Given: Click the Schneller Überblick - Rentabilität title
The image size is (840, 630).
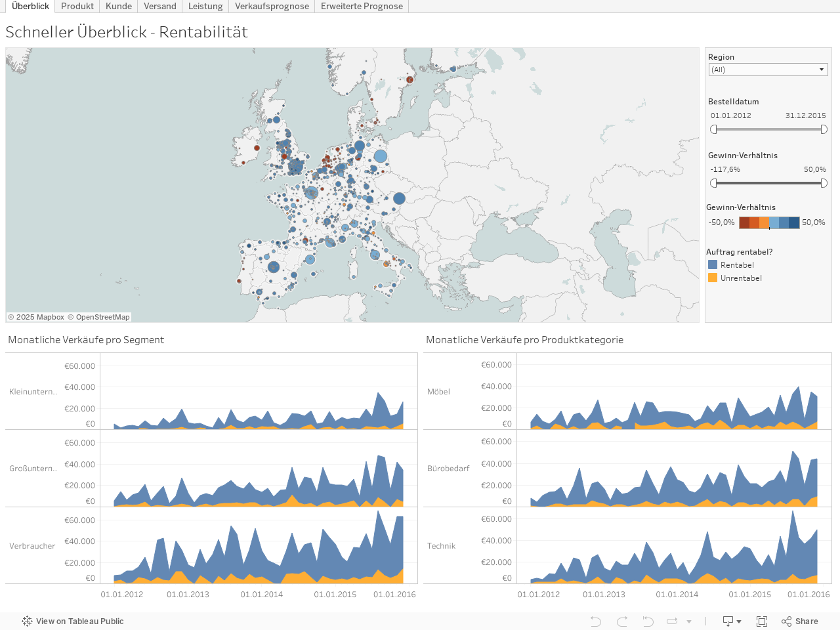Looking at the screenshot, I should (x=127, y=32).
